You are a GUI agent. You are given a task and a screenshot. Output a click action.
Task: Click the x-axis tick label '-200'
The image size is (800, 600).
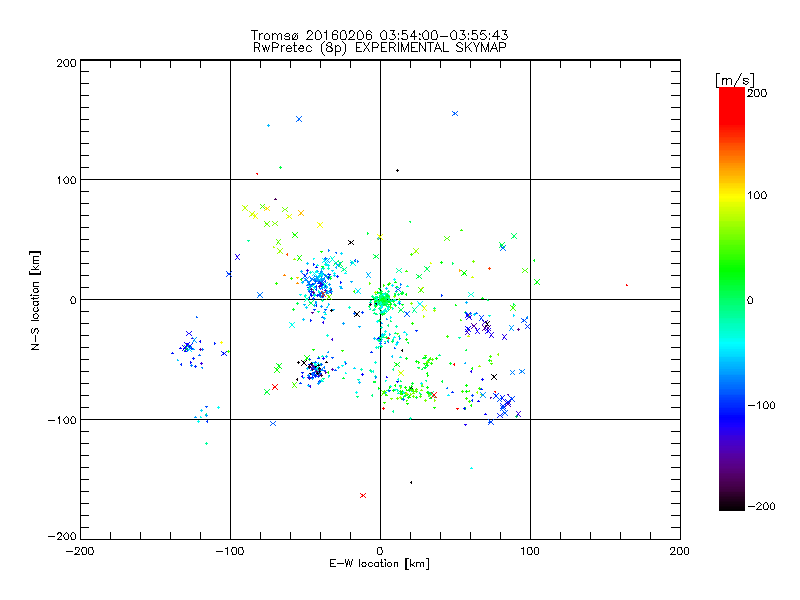80,552
